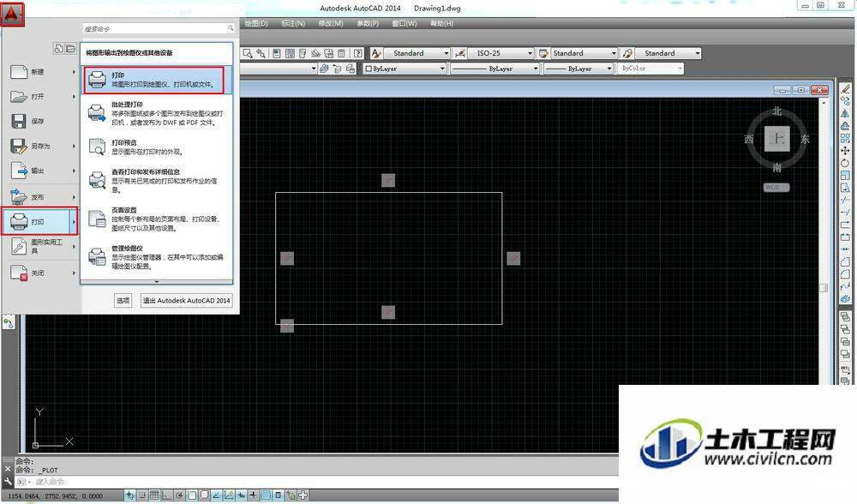Click the recent documents icon
The height and width of the screenshot is (504, 857).
58,49
